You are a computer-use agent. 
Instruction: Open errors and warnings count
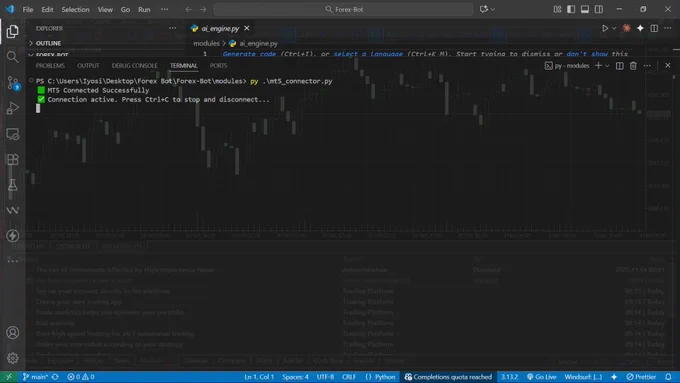pos(81,376)
